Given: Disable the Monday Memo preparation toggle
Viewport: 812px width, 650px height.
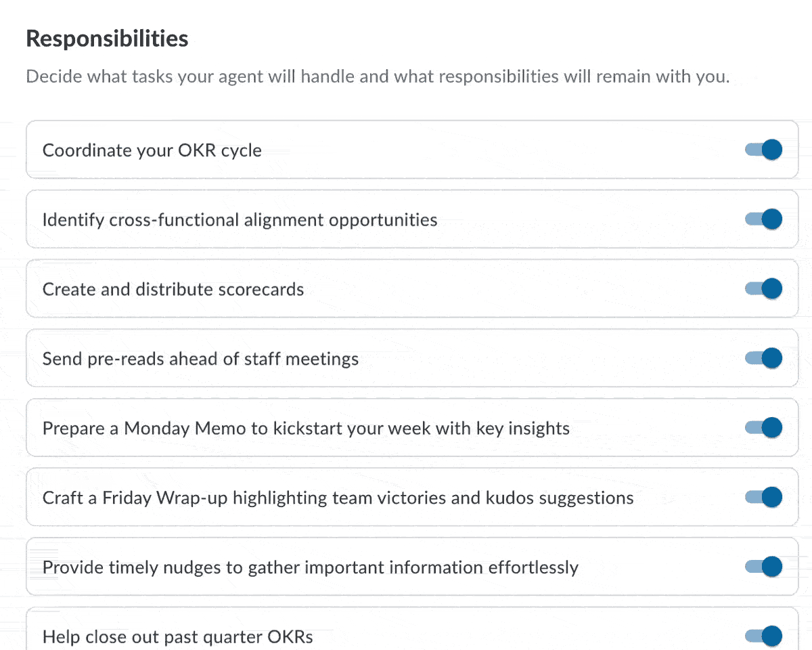Looking at the screenshot, I should [x=763, y=427].
